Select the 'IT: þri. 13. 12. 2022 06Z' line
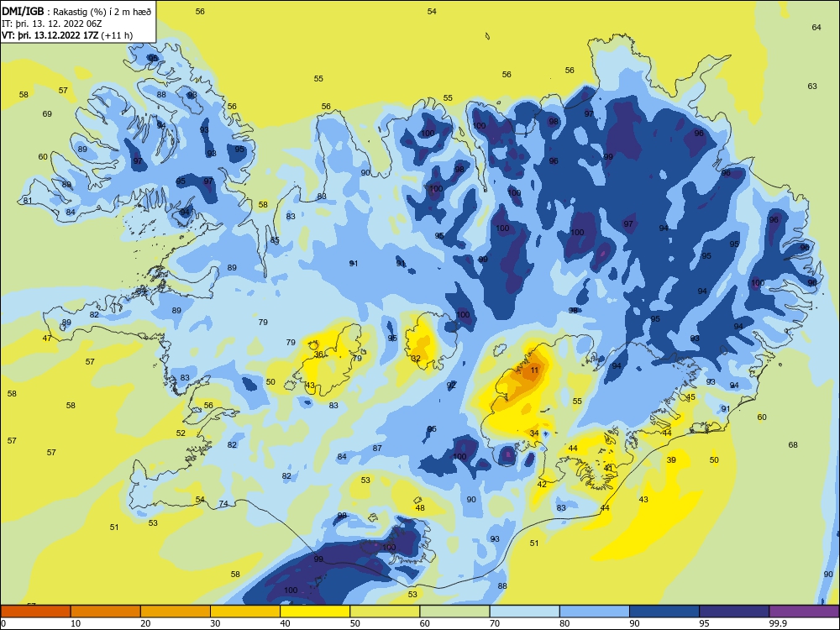Screen dimensions: 840x630 [x=52, y=24]
